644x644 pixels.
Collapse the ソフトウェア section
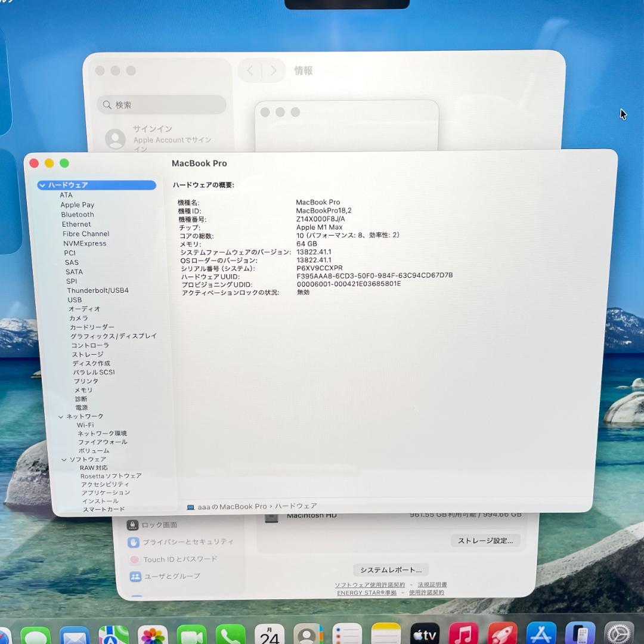pos(64,459)
